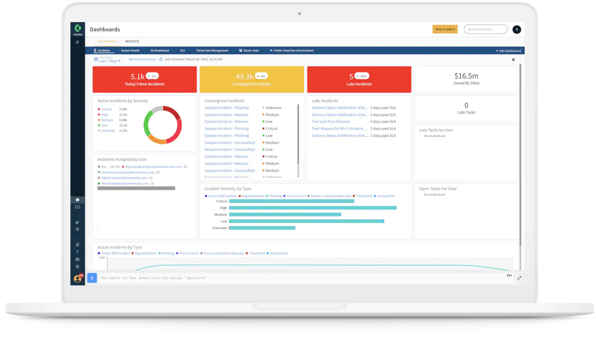Expand the Last 7 days date range selector
Viewport: 596px width, 364px height.
point(109,61)
